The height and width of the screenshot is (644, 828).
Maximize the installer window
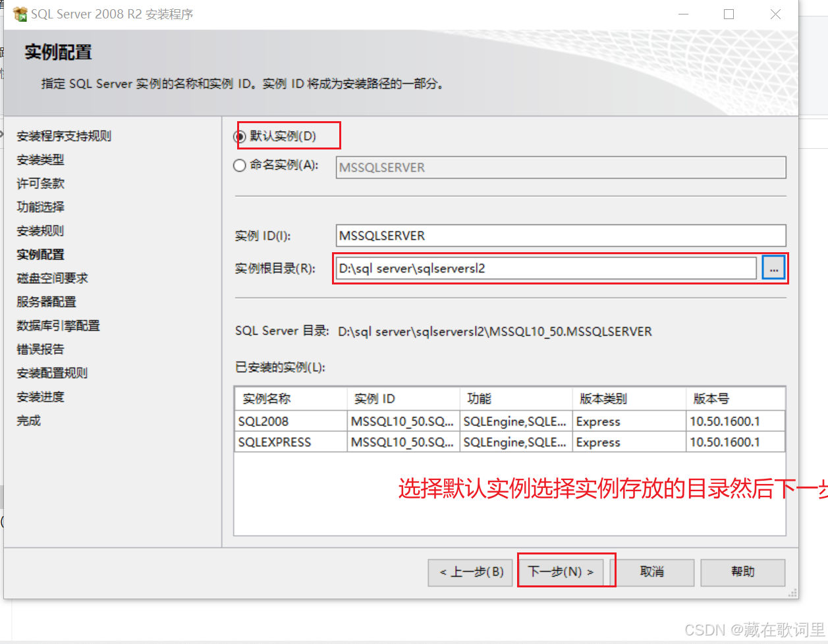pyautogui.click(x=729, y=14)
